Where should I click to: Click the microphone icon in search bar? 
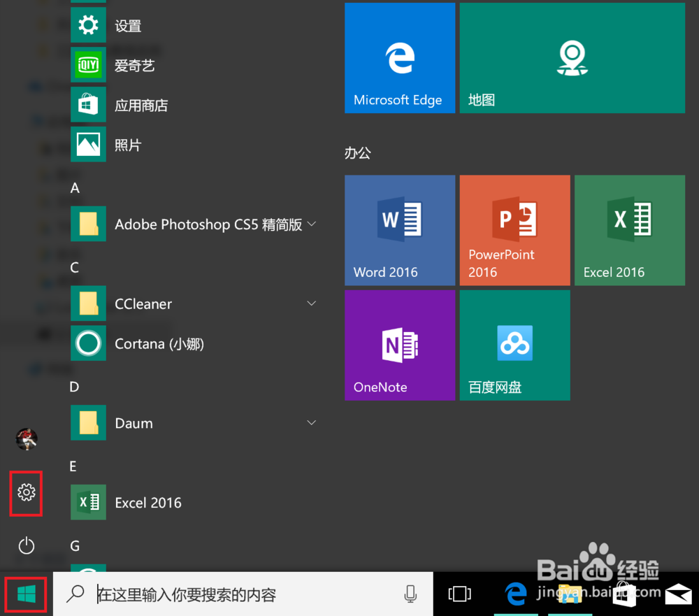tap(411, 594)
